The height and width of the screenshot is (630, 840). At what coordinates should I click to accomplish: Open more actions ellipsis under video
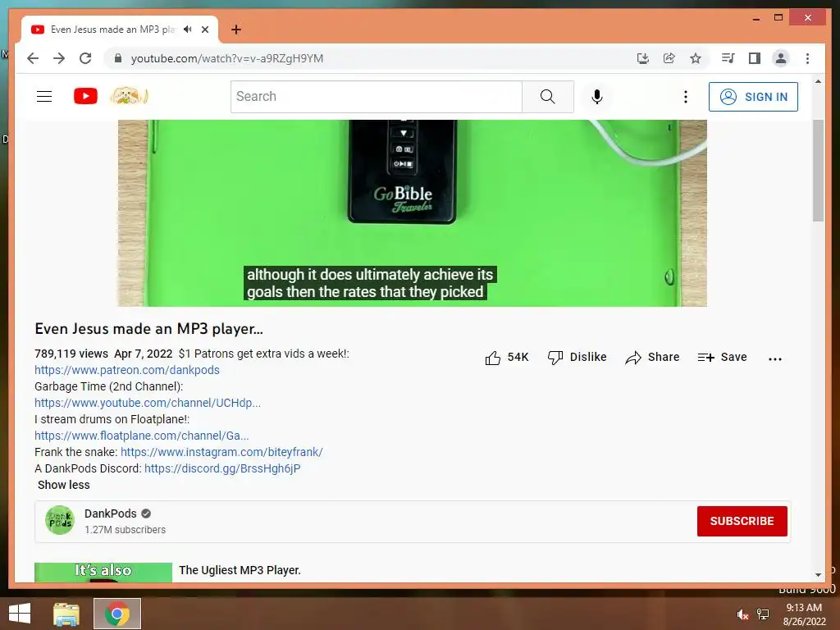coord(774,359)
